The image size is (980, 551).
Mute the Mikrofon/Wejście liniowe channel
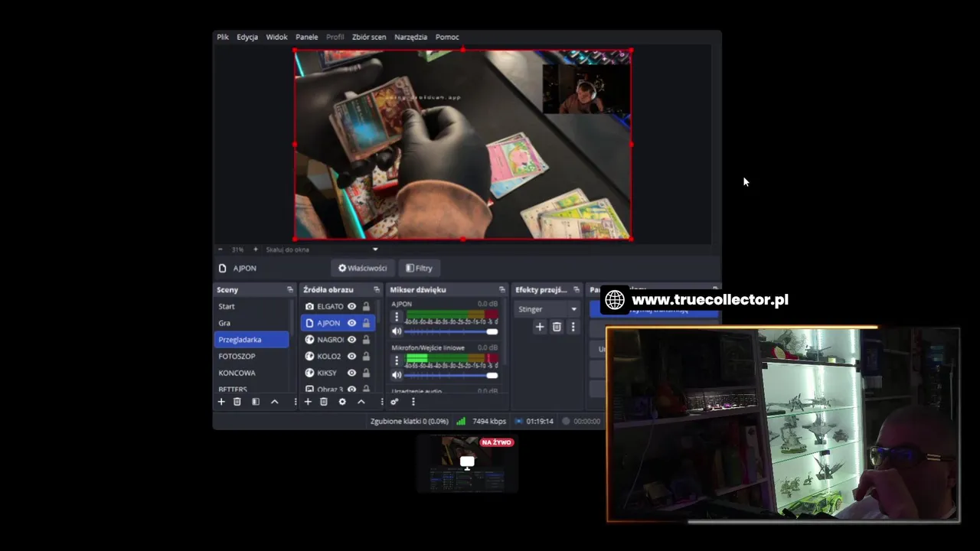[x=397, y=375]
